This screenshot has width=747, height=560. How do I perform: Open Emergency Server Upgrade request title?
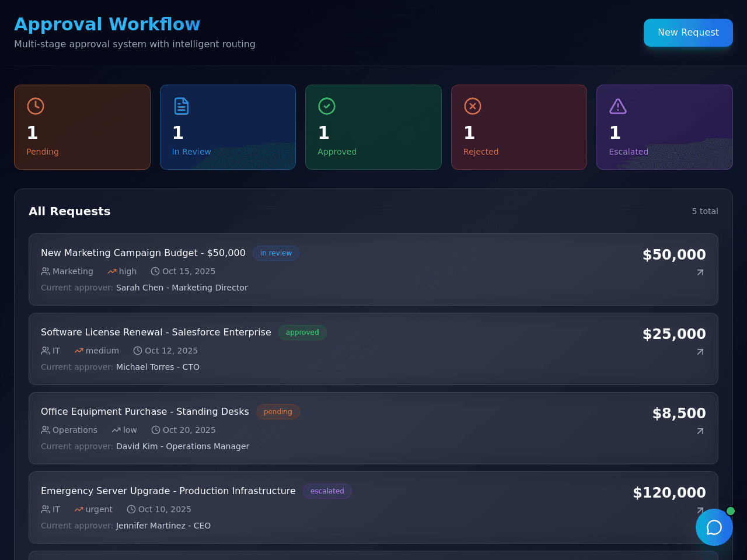[x=168, y=491]
